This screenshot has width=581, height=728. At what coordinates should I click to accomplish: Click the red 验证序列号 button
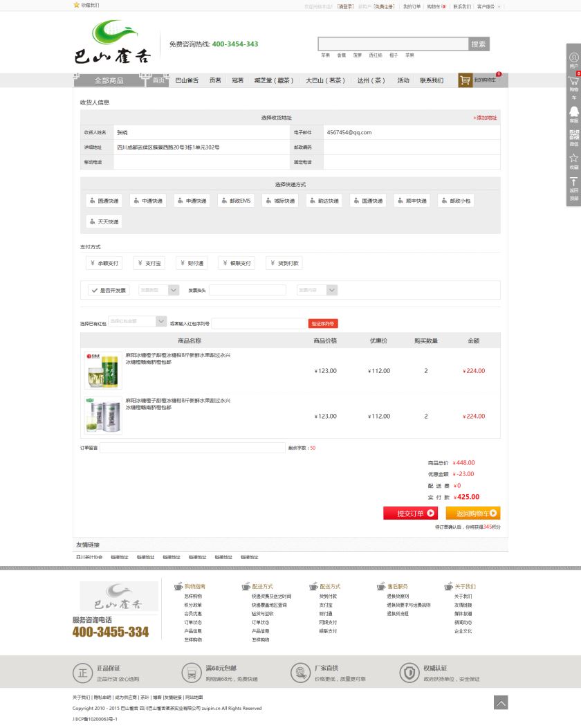click(323, 324)
